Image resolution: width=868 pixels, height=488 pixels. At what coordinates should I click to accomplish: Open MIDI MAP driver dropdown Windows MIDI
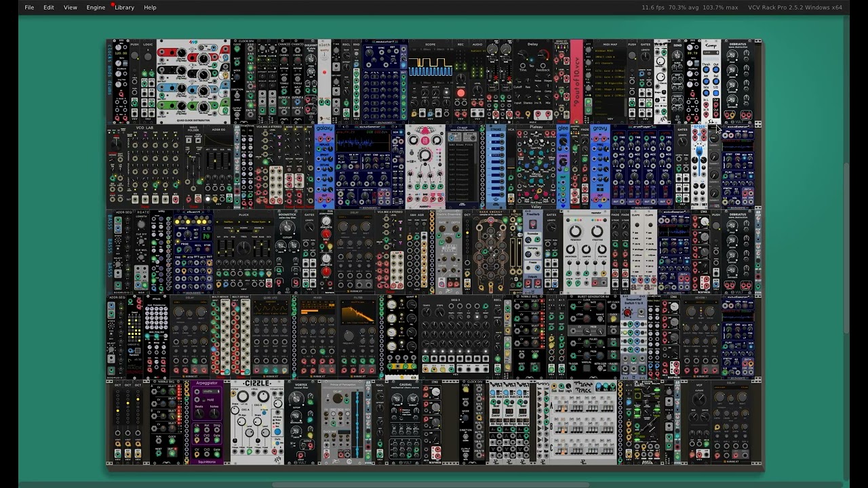click(x=610, y=51)
